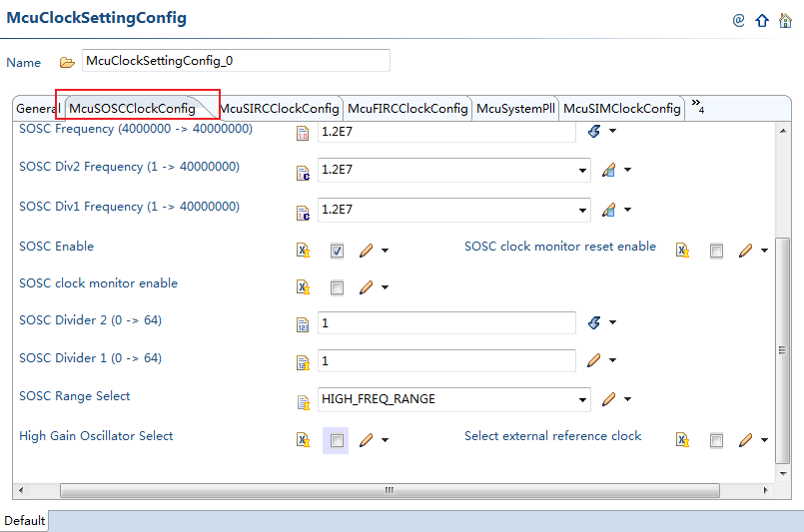
Task: Click SOSC Divider 1 parameter type icon
Action: (303, 363)
